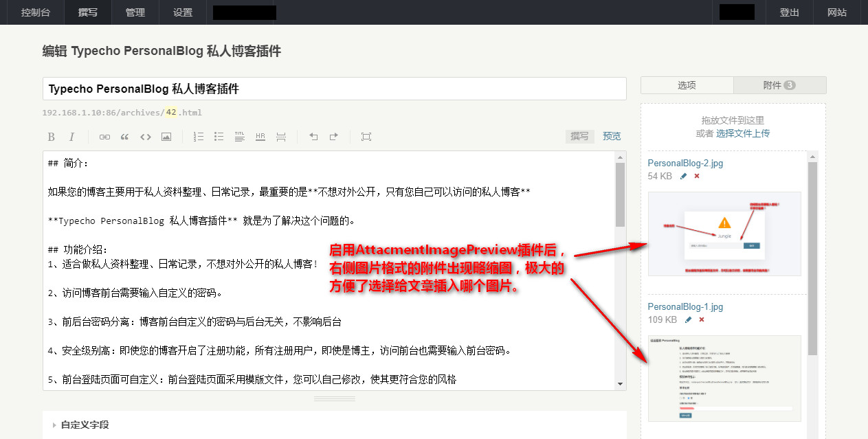Image resolution: width=868 pixels, height=439 pixels.
Task: Insert a code block using the angle-bracket icon
Action: 145,137
